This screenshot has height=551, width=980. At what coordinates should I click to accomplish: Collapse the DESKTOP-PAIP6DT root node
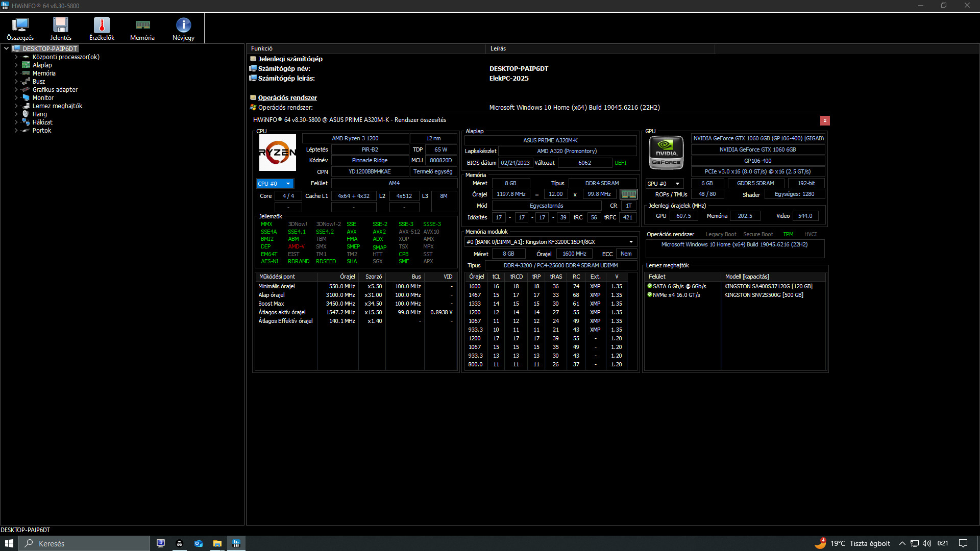click(6, 49)
